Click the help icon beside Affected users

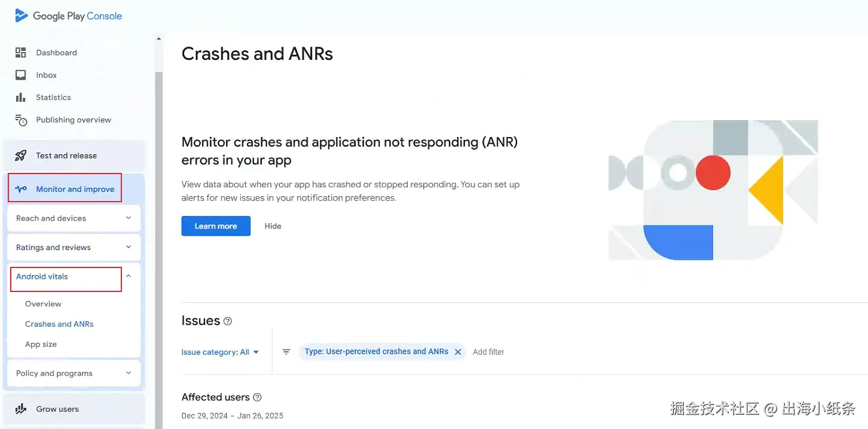point(258,397)
